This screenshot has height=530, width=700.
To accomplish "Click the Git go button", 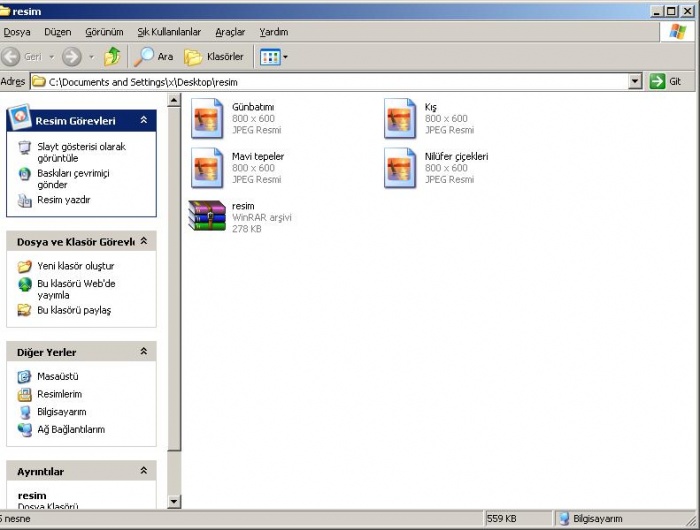I will (x=666, y=82).
